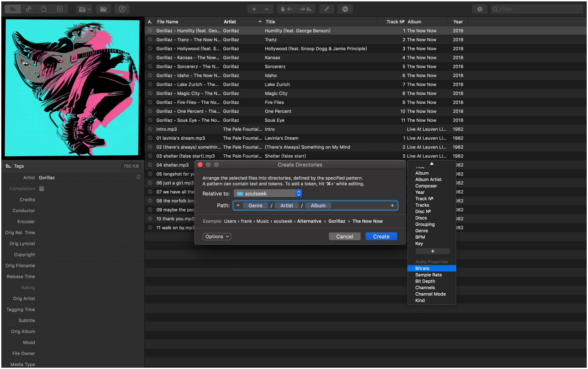Choose Album Artist token from list
This screenshot has height=369, width=588.
[428, 180]
